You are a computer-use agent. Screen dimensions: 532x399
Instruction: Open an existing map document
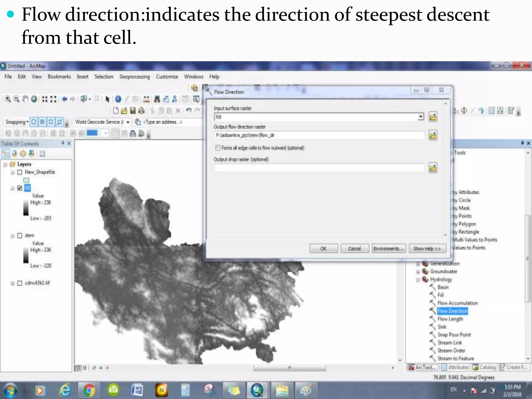(x=124, y=111)
